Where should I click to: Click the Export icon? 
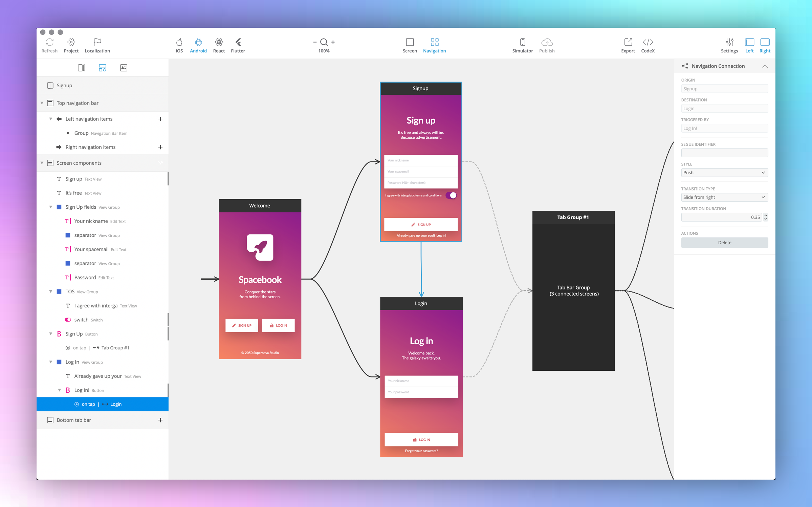[x=628, y=42]
